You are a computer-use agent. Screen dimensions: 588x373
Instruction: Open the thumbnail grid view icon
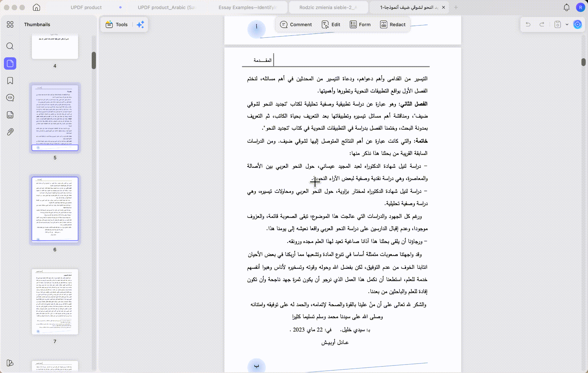click(x=10, y=24)
